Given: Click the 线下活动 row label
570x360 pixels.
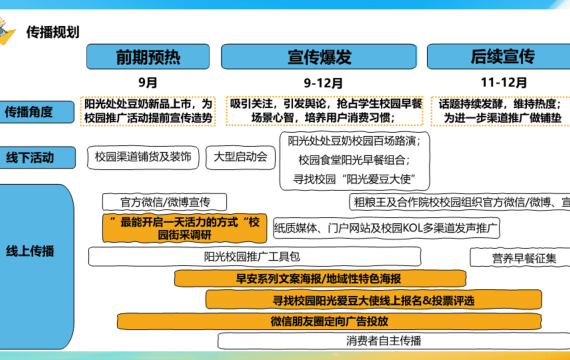Looking at the screenshot, I should click(37, 157).
